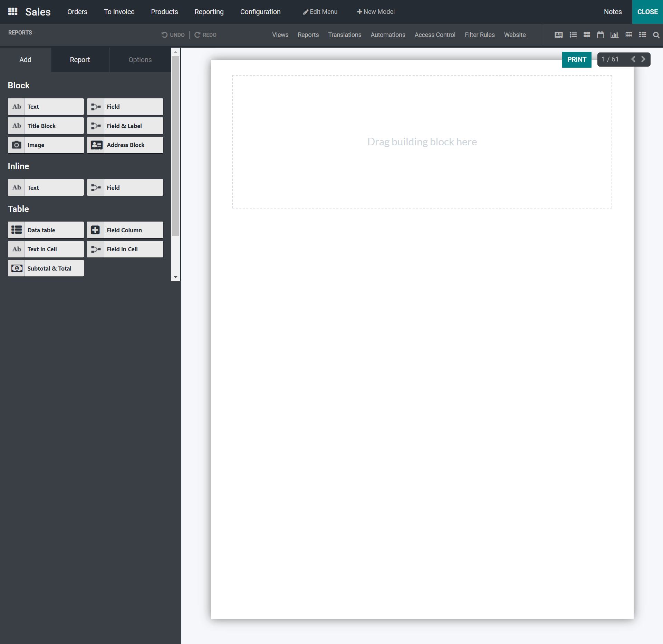The width and height of the screenshot is (663, 644).
Task: Select the Subtotal & Total table block
Action: (46, 268)
